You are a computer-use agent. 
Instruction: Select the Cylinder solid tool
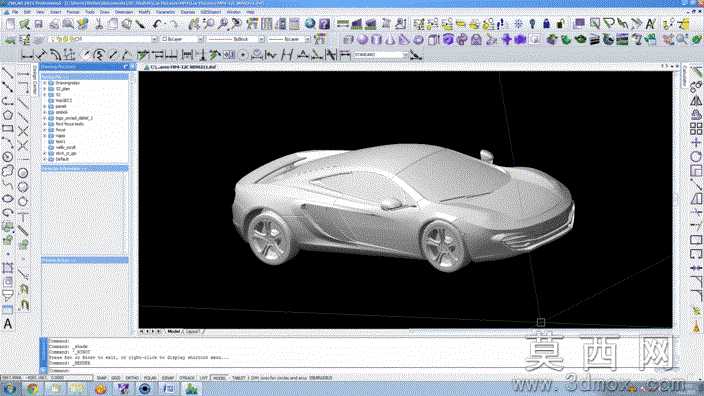(376, 40)
